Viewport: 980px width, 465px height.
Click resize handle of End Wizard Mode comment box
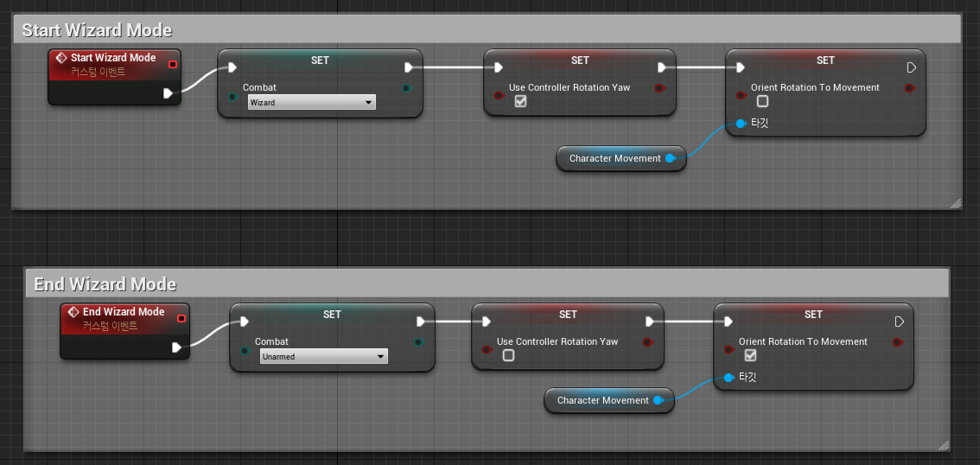pos(944,446)
